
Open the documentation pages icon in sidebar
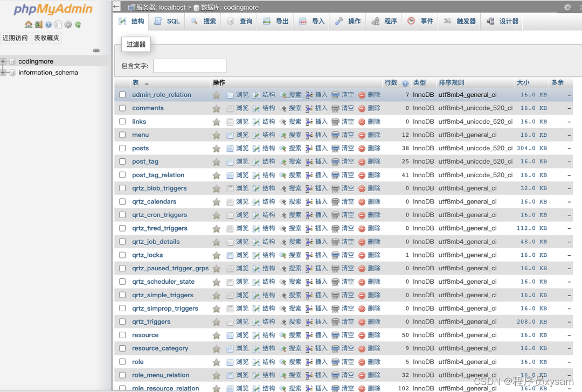(58, 24)
